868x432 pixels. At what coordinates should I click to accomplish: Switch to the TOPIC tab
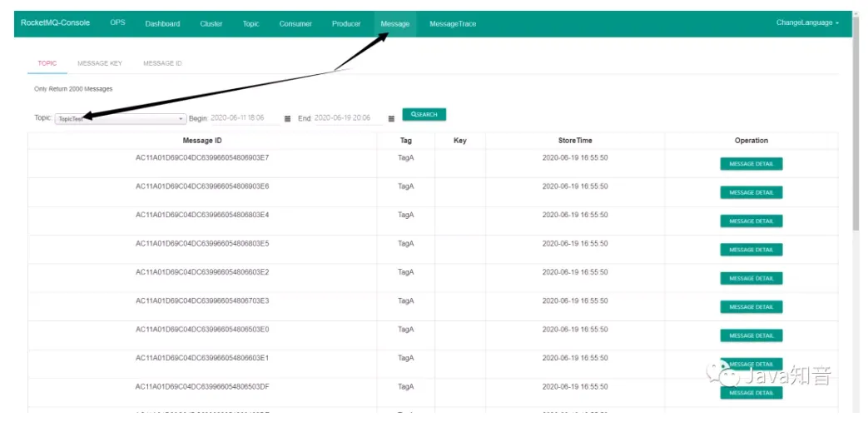click(47, 63)
